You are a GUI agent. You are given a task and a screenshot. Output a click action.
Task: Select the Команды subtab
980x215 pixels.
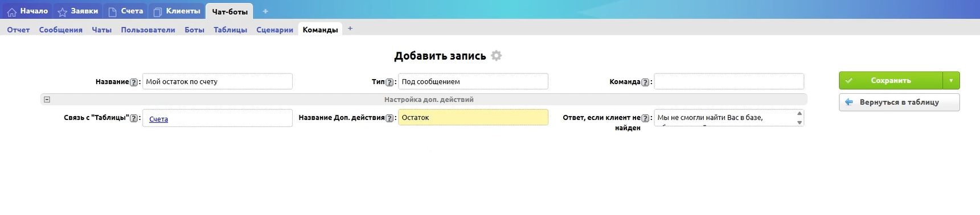(x=320, y=30)
